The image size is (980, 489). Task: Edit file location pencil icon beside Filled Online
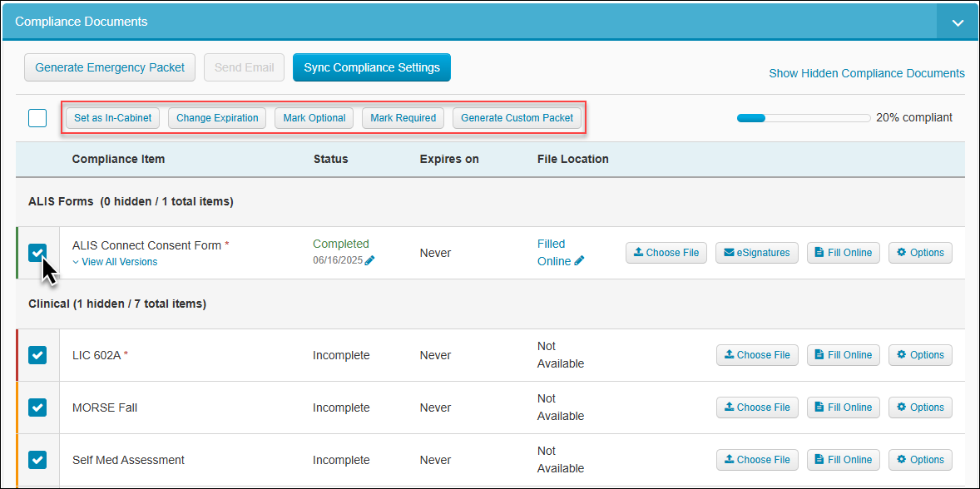click(x=579, y=261)
